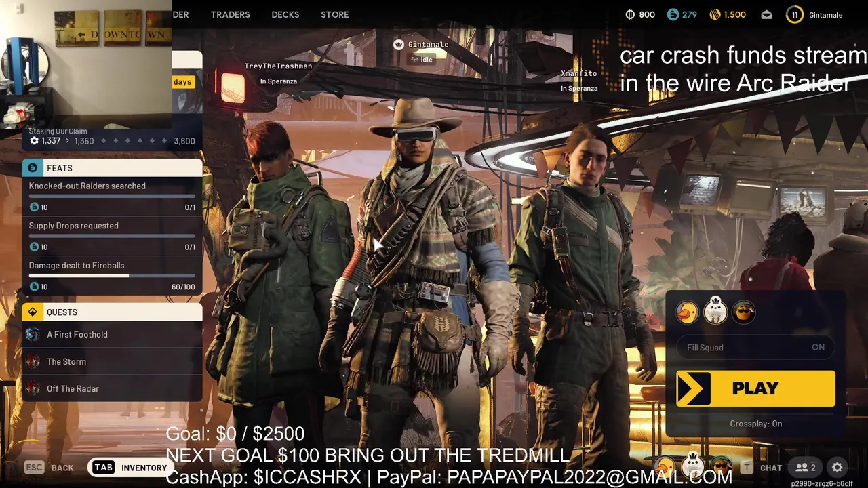868x488 pixels.
Task: Click Damage dealt to Fireballs progress bar
Action: (112, 276)
